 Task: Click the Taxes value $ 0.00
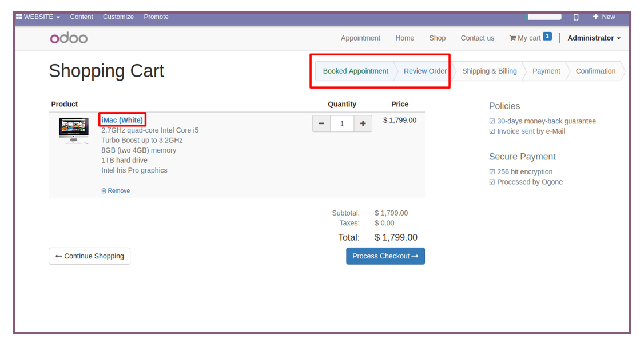384,223
